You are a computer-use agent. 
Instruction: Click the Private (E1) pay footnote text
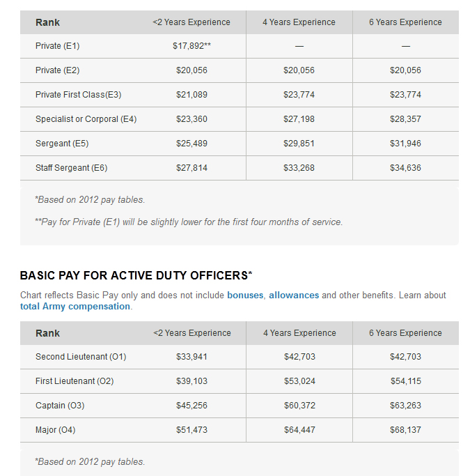[189, 222]
